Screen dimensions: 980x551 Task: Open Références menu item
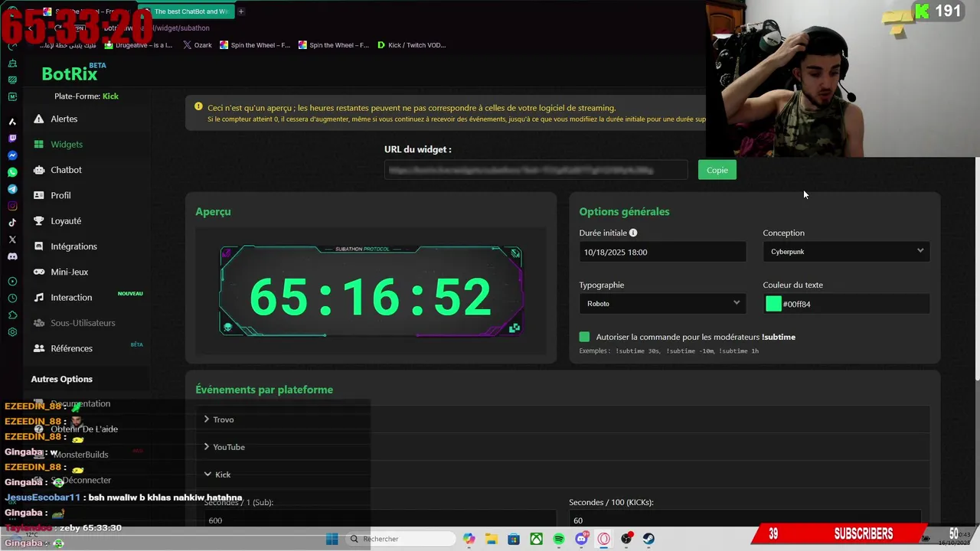[71, 348]
